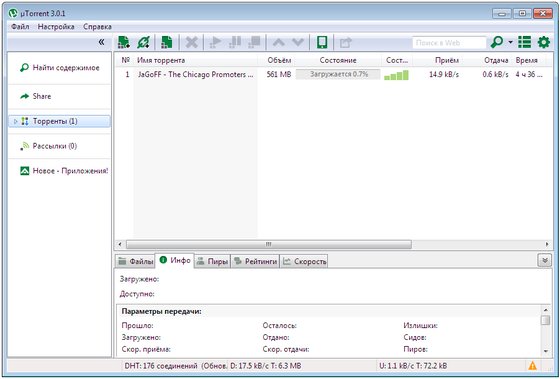Click the U: 1.1 kB/c status entry
The image size is (560, 379).
coord(413,366)
